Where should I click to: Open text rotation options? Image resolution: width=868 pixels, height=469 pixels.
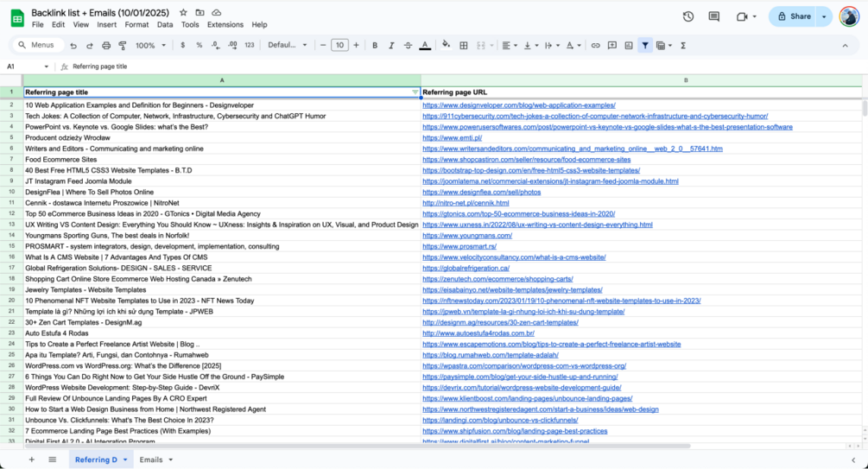click(573, 46)
